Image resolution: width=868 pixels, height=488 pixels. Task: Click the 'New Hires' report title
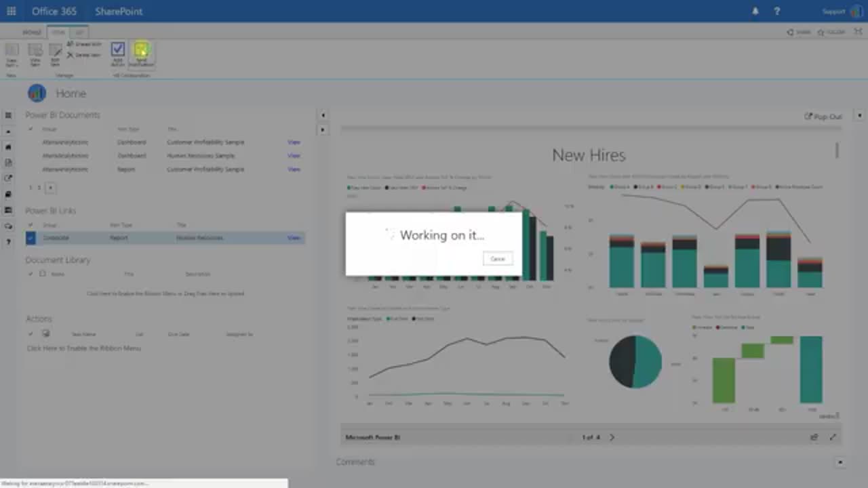tap(589, 155)
